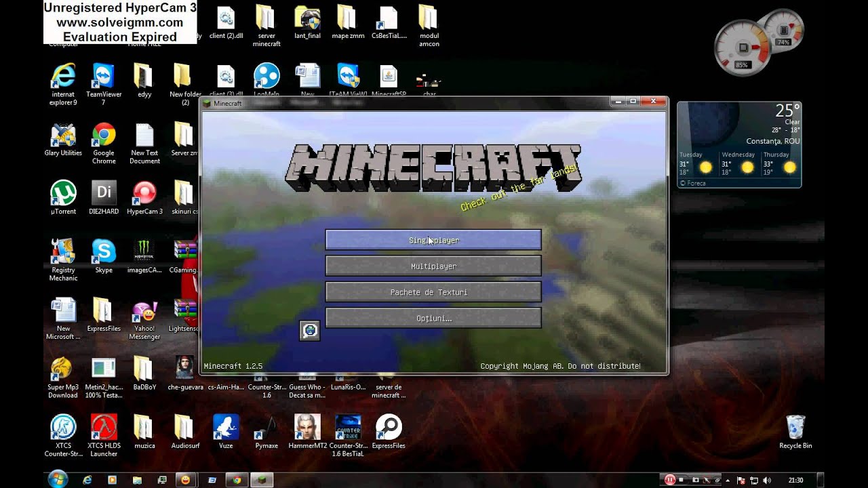Screen dimensions: 868x488
Task: Open the Windows Start menu
Action: pos(58,479)
